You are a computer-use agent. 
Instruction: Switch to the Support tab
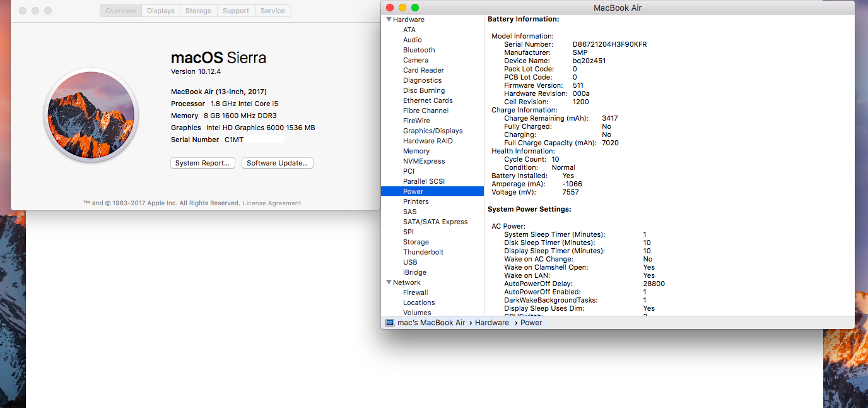[x=236, y=11]
